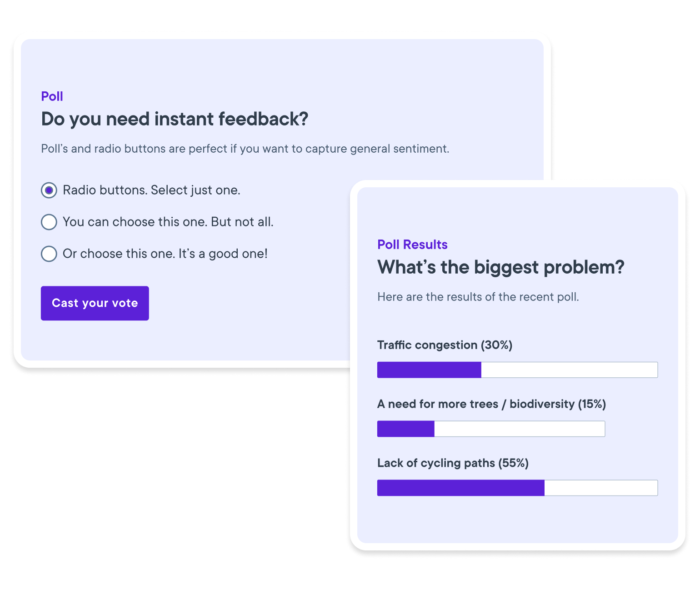Image resolution: width=700 pixels, height=590 pixels.
Task: Click the Lack of cycling paths progress bar
Action: click(517, 488)
